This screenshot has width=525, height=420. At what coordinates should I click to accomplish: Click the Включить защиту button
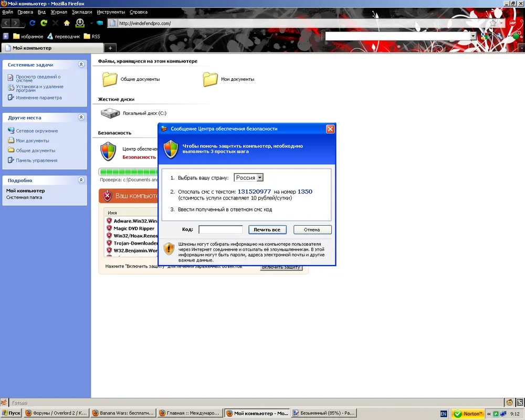tap(281, 267)
